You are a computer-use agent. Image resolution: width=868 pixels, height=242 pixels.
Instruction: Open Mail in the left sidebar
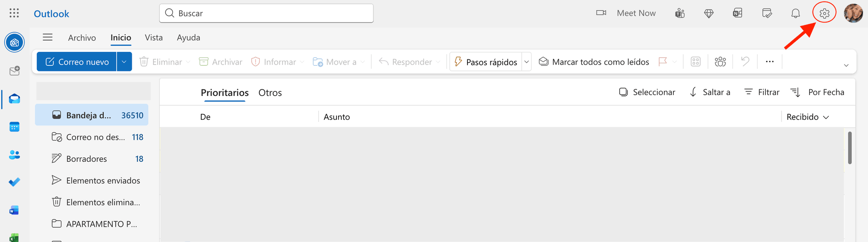point(14,99)
